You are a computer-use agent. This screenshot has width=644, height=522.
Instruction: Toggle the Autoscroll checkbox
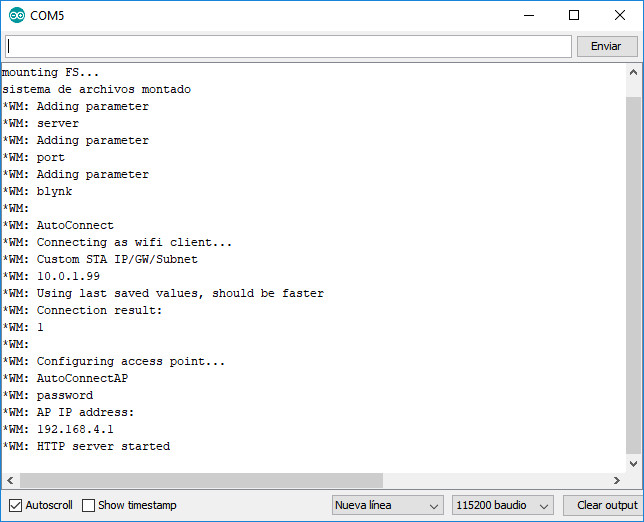click(x=15, y=505)
